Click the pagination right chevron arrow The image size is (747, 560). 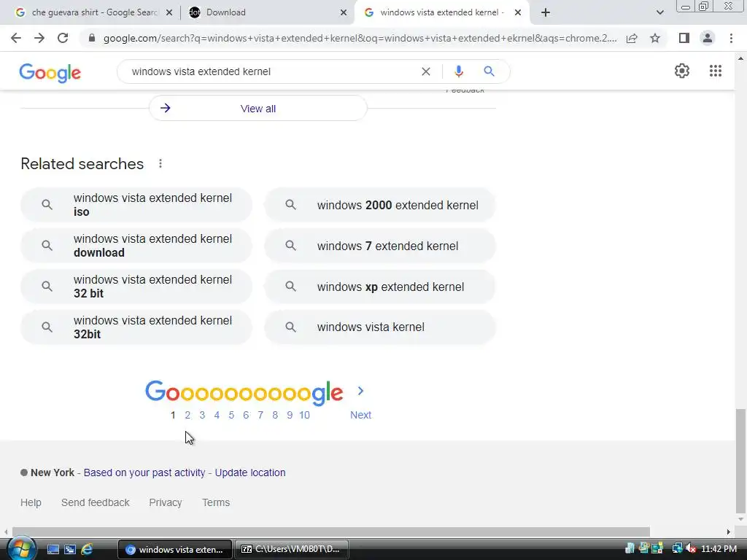click(360, 391)
